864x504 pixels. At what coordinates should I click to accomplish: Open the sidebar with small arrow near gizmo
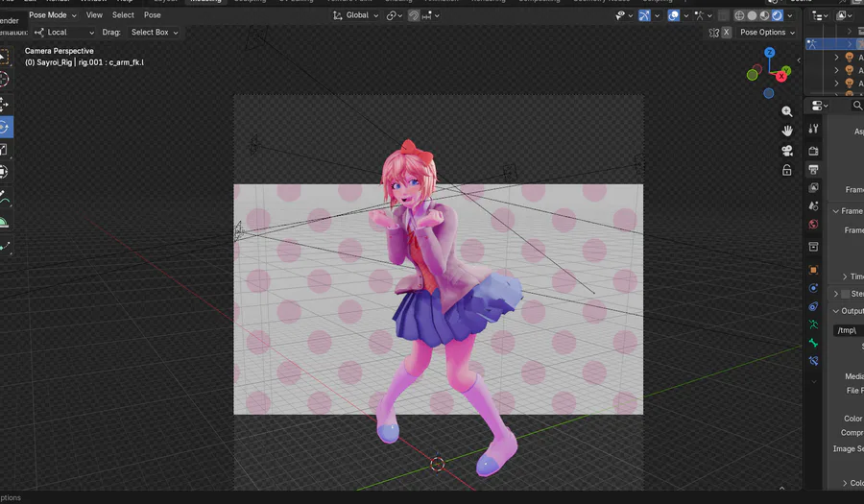(799, 60)
